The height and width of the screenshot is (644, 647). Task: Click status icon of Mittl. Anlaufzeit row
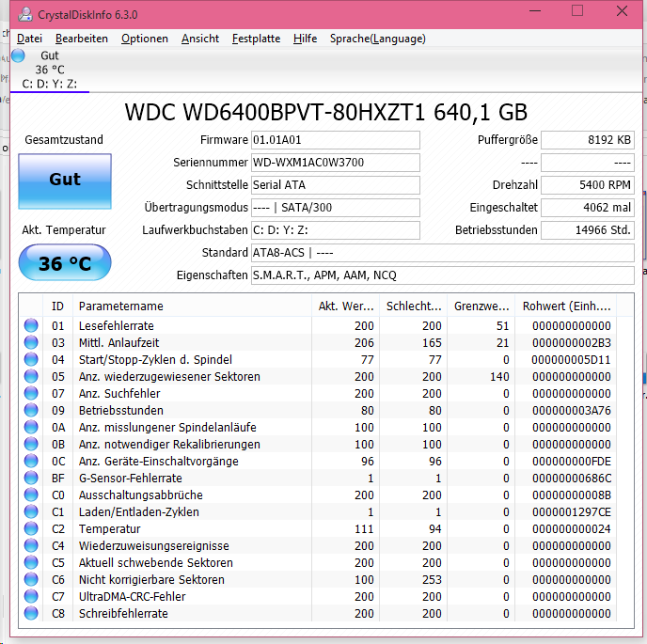[x=31, y=342]
